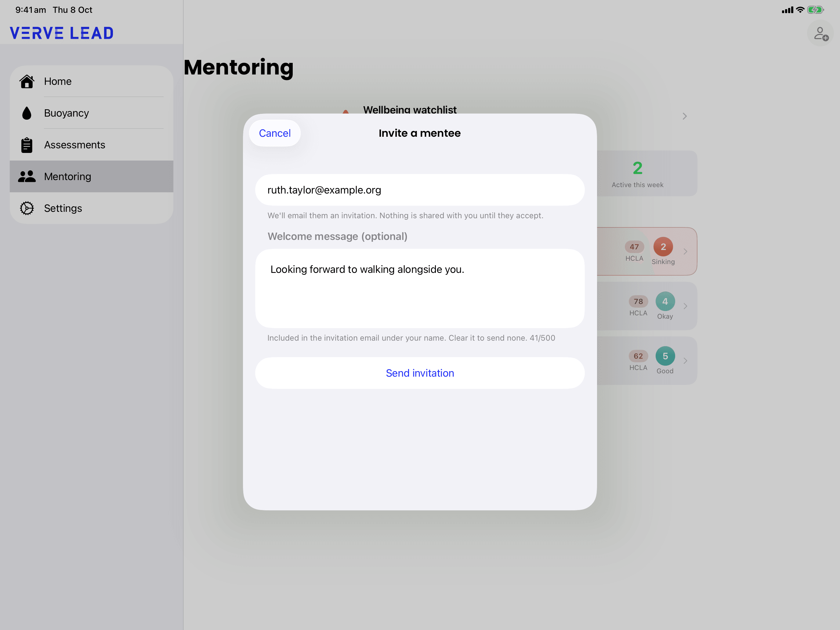Screen dimensions: 840x630
Task: Open the Okay mentee row chevron
Action: pos(686,306)
